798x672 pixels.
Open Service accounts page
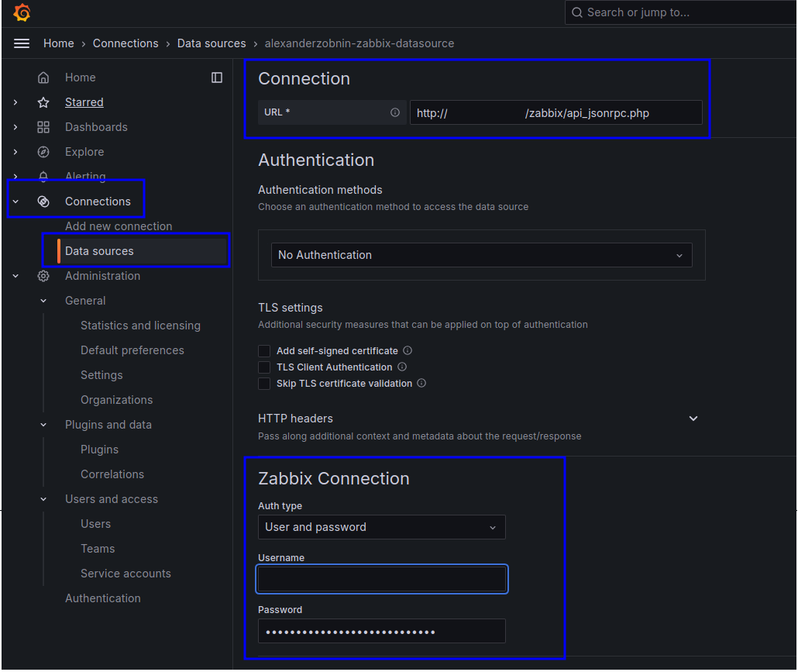click(126, 574)
